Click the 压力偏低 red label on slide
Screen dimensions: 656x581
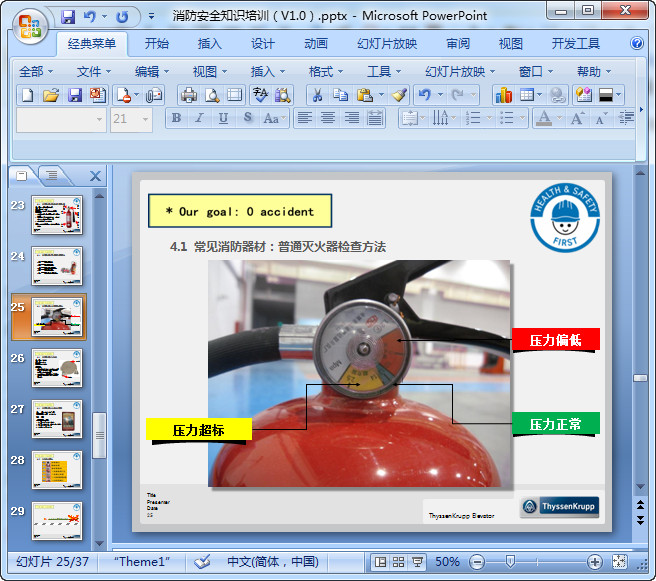(x=556, y=340)
